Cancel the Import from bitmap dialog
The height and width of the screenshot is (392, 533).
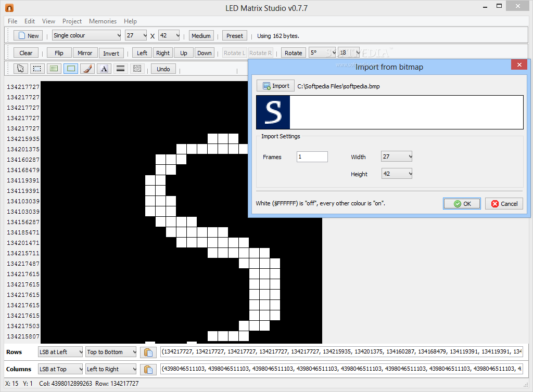click(x=504, y=204)
